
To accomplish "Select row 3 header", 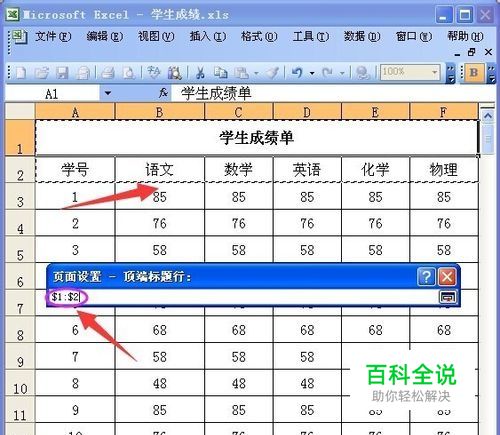I will pos(20,196).
